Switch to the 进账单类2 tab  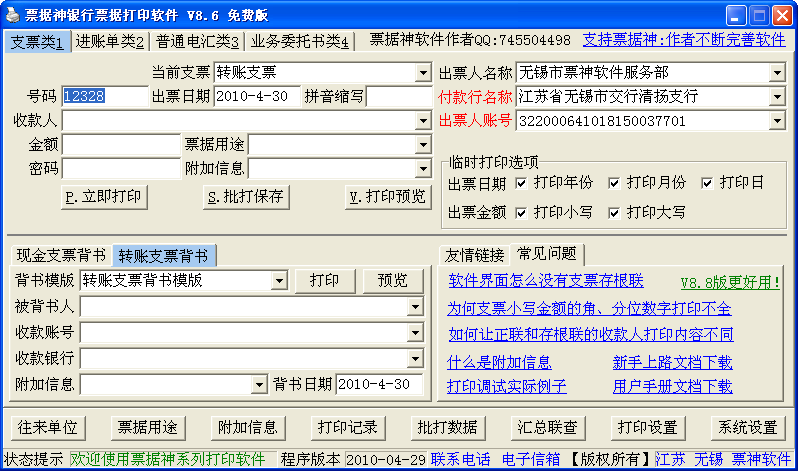tap(111, 42)
